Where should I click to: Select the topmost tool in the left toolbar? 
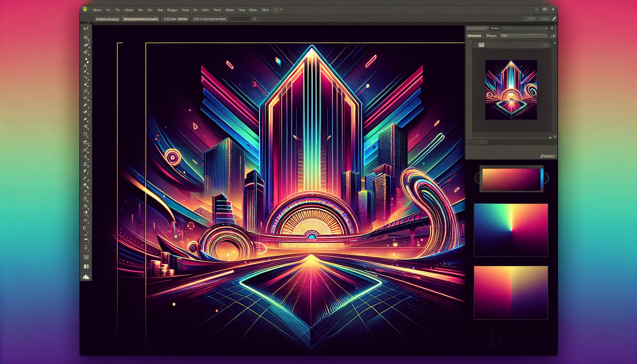point(86,28)
